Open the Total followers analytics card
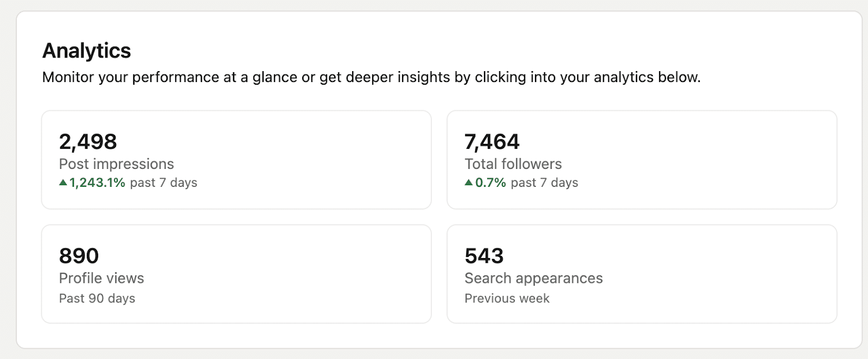The image size is (868, 359). pos(642,160)
